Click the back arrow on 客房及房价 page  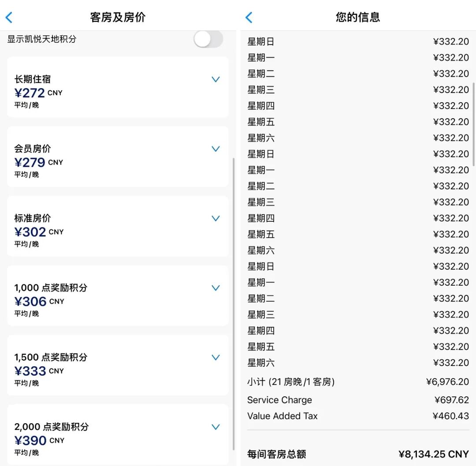tap(9, 17)
